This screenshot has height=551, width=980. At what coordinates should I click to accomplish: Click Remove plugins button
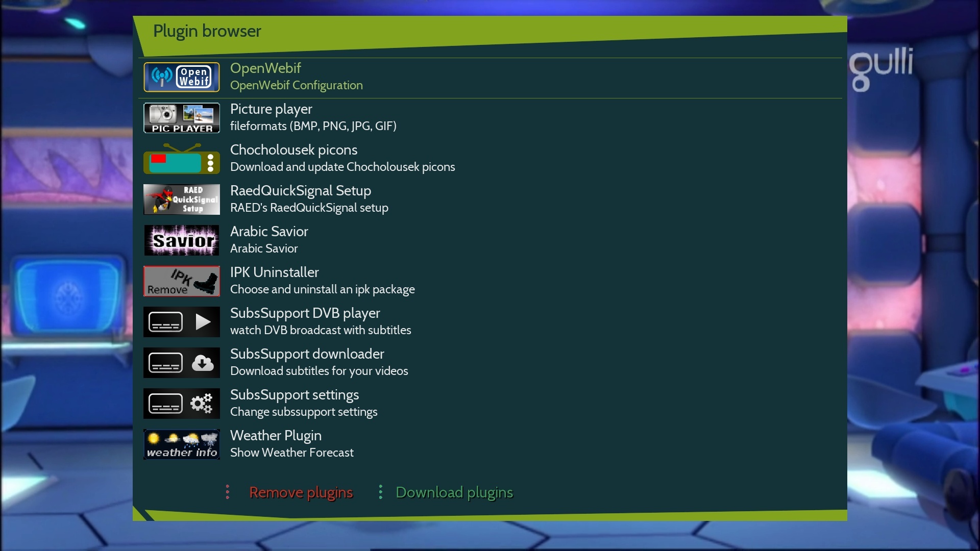(301, 492)
